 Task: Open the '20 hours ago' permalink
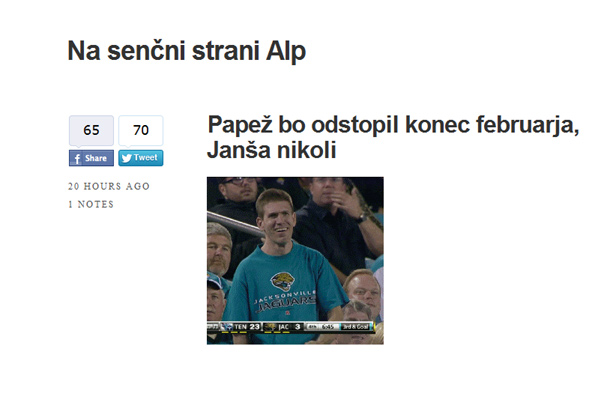pyautogui.click(x=109, y=186)
